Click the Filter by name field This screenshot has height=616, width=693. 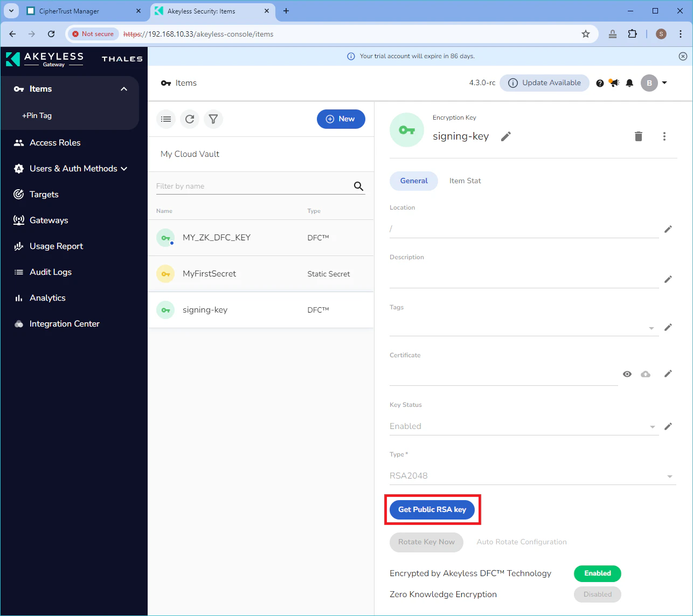click(253, 186)
